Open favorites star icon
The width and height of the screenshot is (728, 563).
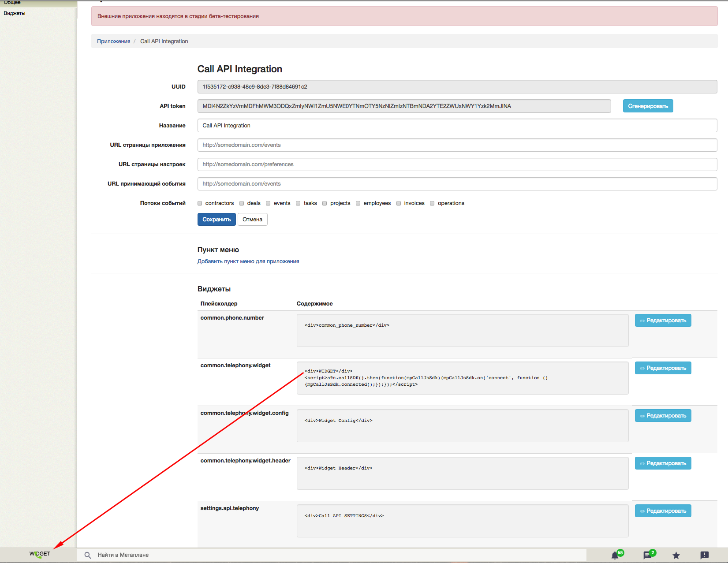point(676,556)
